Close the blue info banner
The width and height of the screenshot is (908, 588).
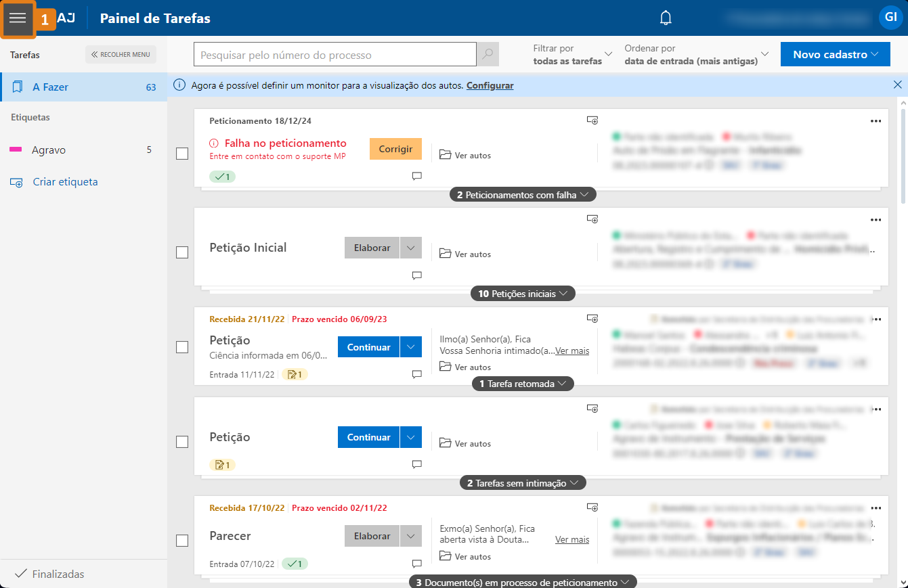tap(897, 85)
